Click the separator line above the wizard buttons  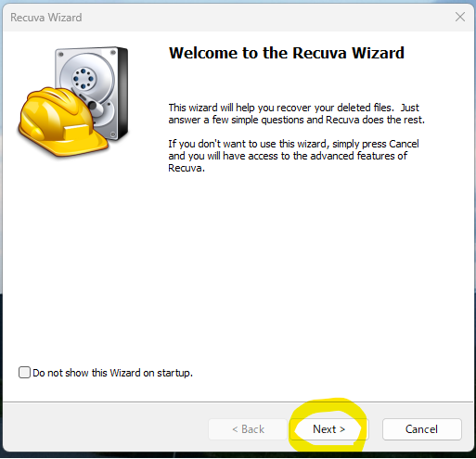click(x=238, y=402)
